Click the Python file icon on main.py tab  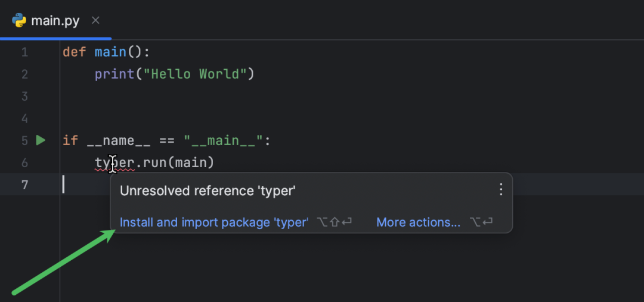(x=19, y=20)
